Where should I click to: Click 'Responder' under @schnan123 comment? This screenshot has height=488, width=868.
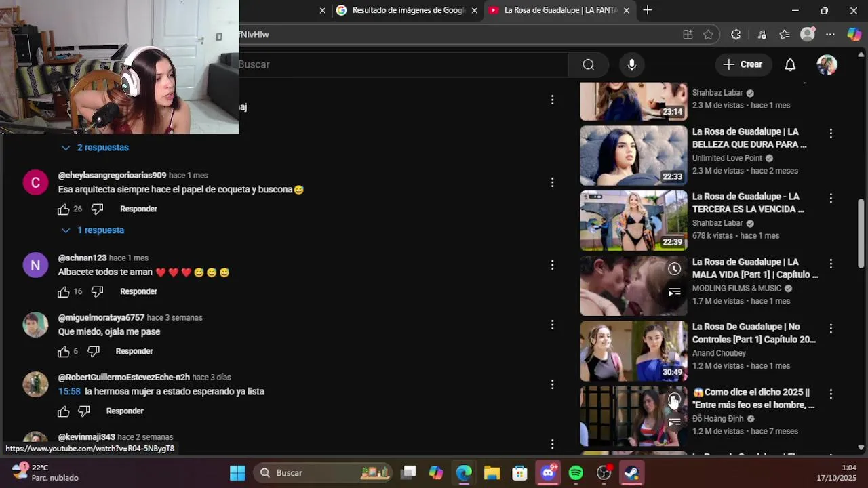(x=138, y=291)
